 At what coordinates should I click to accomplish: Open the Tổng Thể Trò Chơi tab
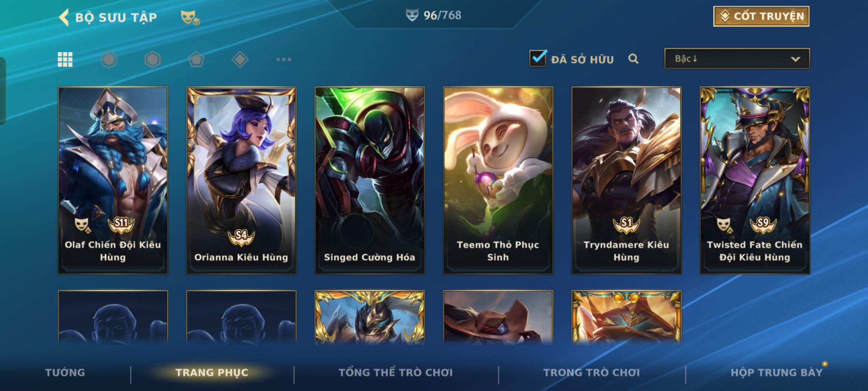coord(396,373)
